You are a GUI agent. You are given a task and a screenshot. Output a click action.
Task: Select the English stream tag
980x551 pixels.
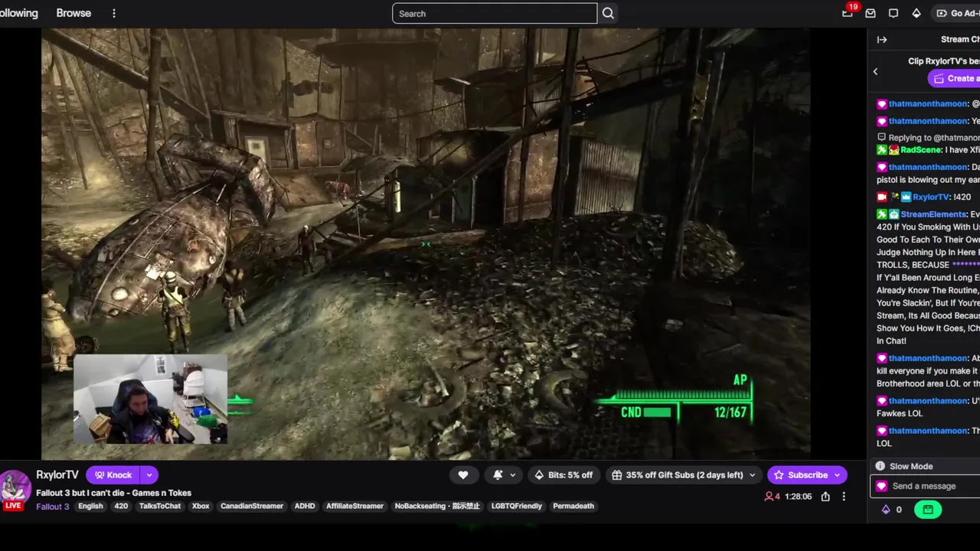tap(90, 506)
